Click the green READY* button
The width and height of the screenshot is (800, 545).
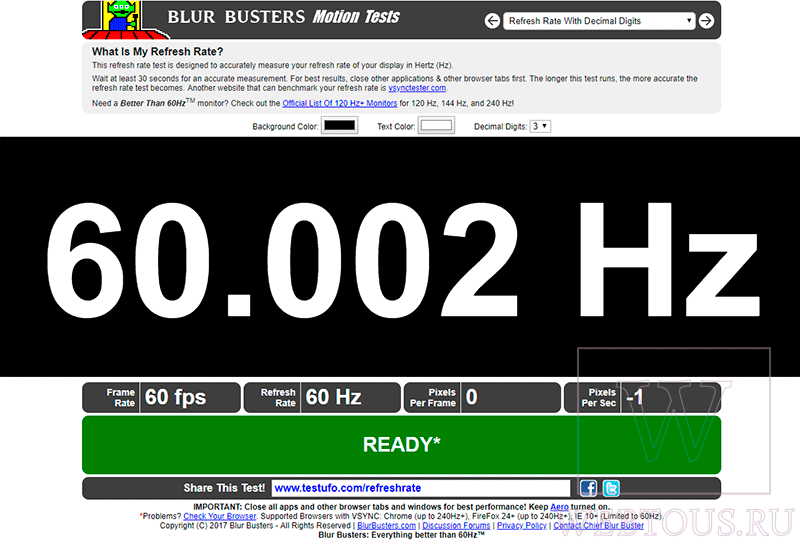(401, 444)
